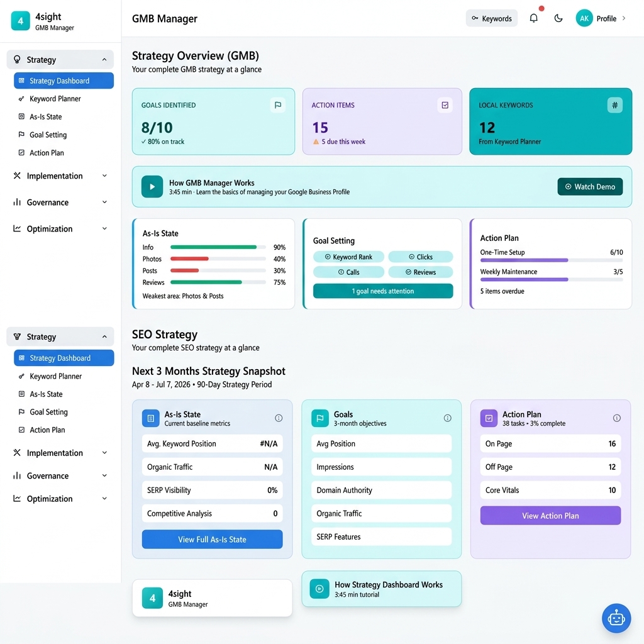The width and height of the screenshot is (644, 644).
Task: Click the Info 90% progress bar
Action: point(218,247)
